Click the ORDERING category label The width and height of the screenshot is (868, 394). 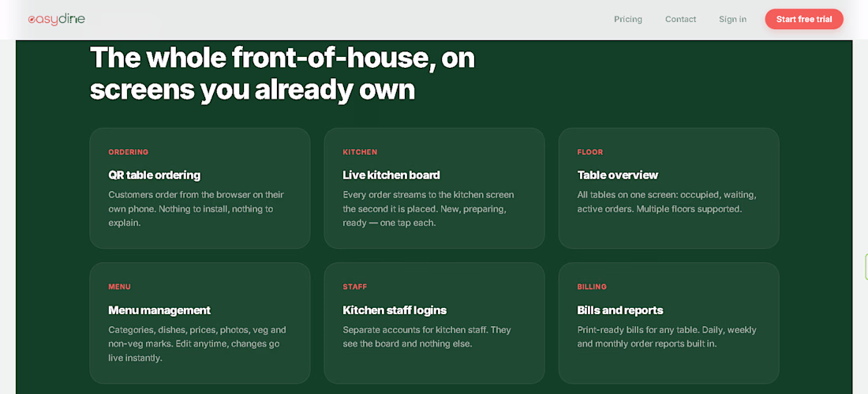pos(129,152)
